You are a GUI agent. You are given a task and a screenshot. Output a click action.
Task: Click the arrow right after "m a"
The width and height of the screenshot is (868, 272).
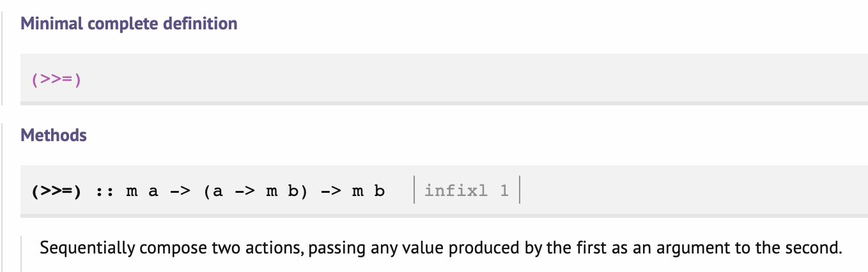tap(180, 191)
